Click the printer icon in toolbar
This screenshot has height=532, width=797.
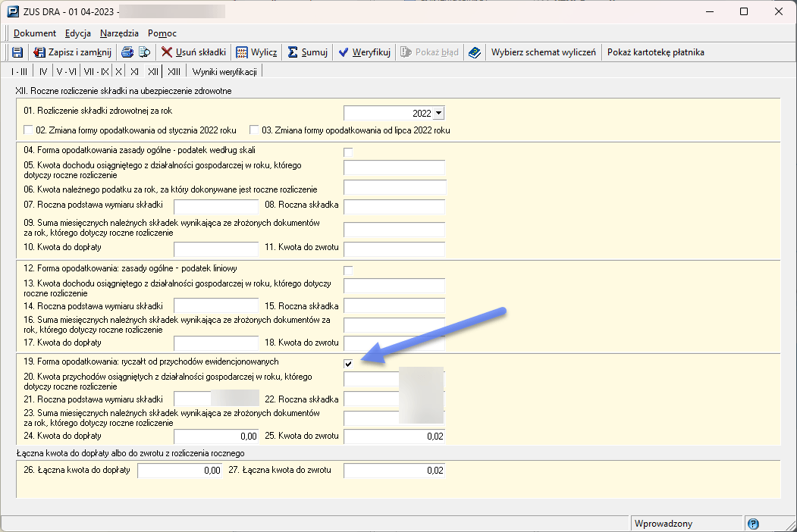pyautogui.click(x=128, y=52)
